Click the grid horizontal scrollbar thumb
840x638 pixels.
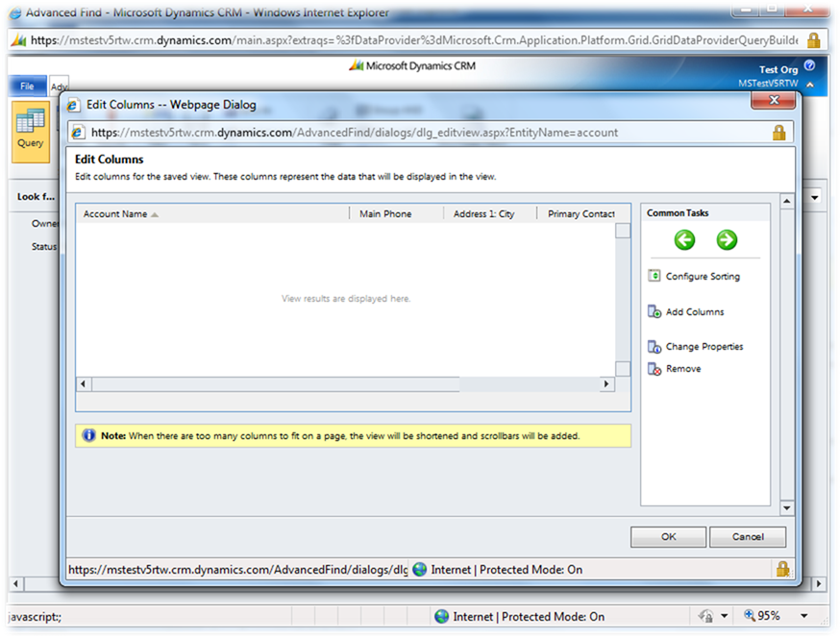coord(276,384)
